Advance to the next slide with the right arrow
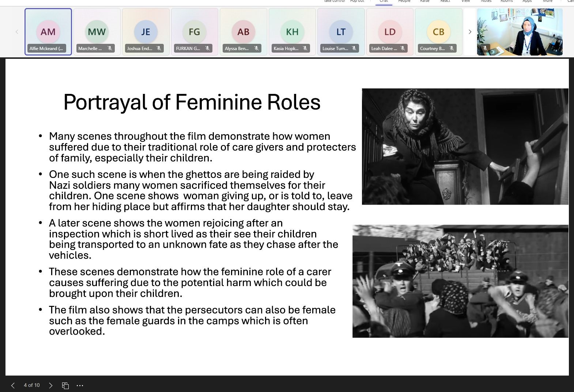Screen dimensions: 574x392 [x=50, y=385]
